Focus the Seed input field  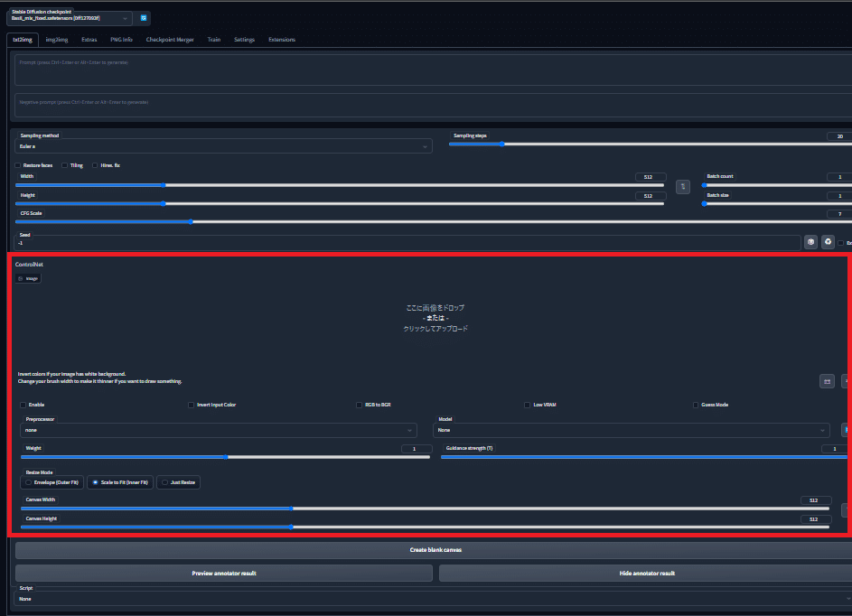[x=407, y=243]
